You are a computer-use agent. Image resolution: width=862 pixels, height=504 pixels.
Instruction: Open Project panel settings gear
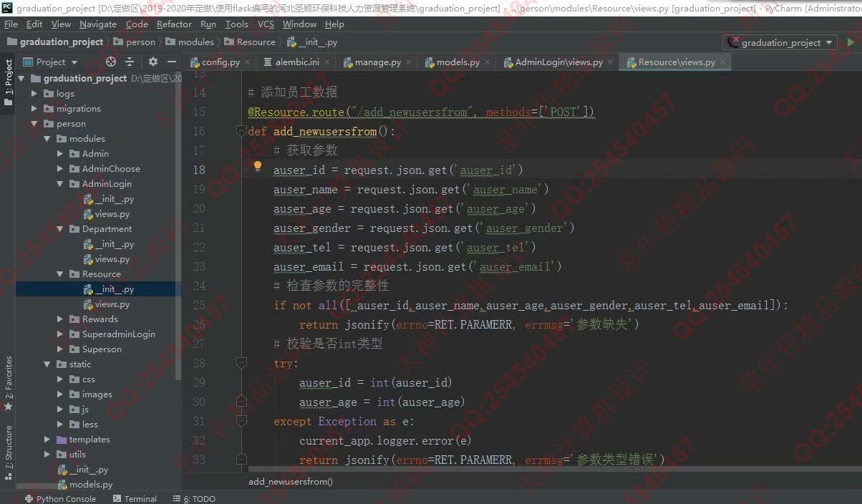(x=152, y=62)
